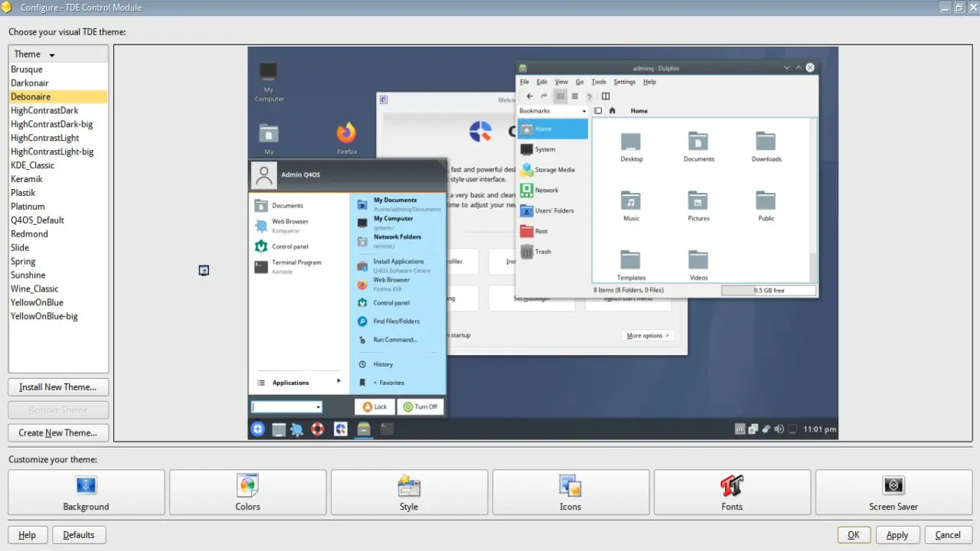Choose the Platinum theme
This screenshot has height=551, width=980.
[x=58, y=207]
